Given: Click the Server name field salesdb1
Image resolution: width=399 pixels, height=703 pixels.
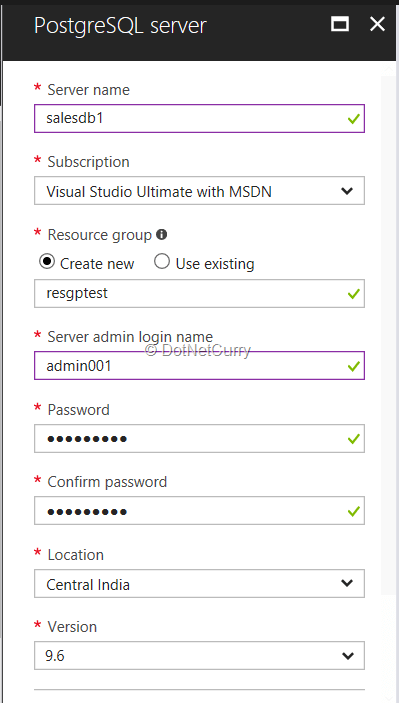Looking at the screenshot, I should [200, 118].
